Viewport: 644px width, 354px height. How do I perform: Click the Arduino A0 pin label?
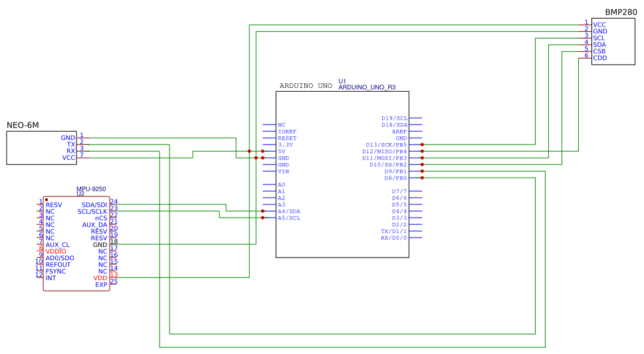281,184
